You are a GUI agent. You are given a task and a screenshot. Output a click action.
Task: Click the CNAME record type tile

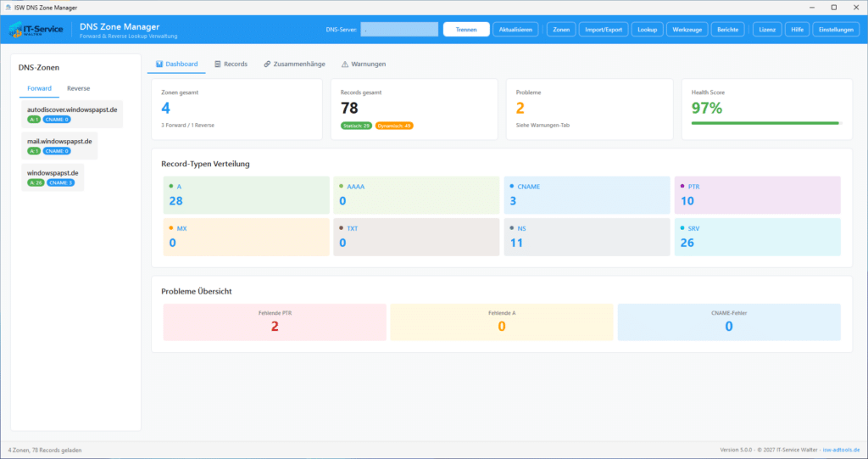(587, 195)
